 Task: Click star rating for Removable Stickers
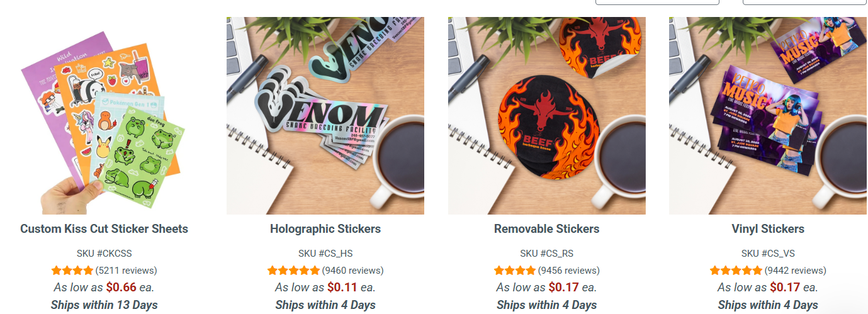pos(514,271)
